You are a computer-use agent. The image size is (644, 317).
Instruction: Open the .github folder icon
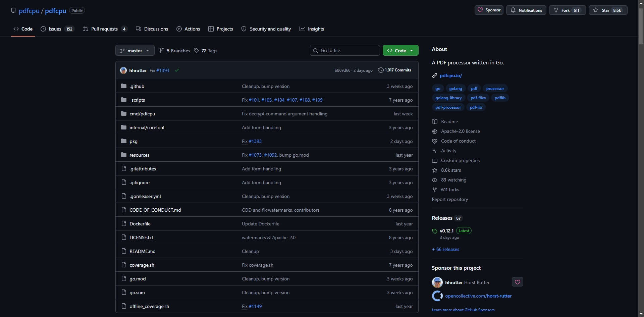pos(124,86)
